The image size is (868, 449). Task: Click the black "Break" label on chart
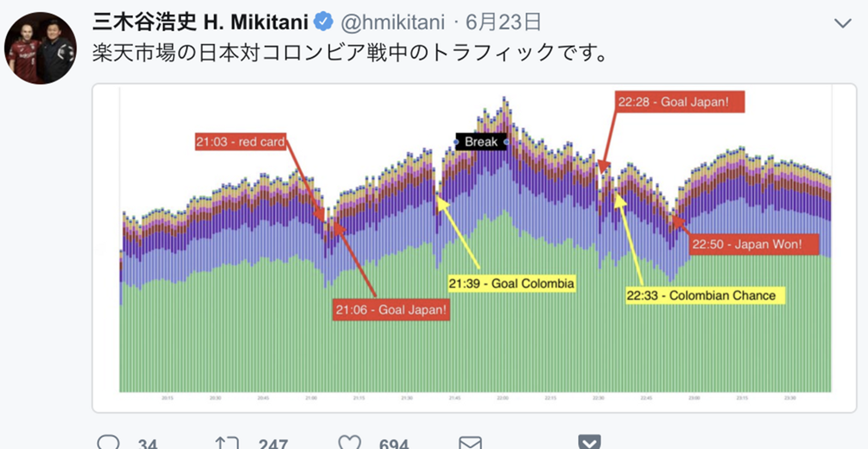480,142
